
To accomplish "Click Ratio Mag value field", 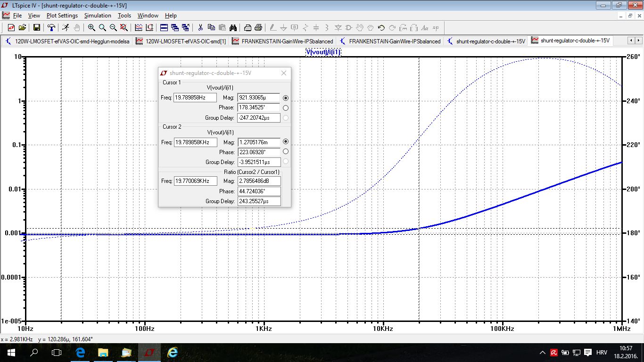I will coord(259,181).
